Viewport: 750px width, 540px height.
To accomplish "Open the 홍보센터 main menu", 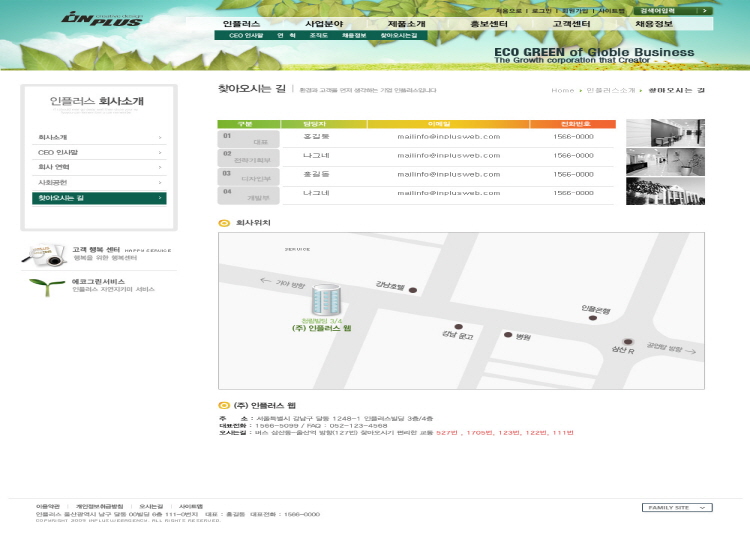I will pyautogui.click(x=489, y=24).
